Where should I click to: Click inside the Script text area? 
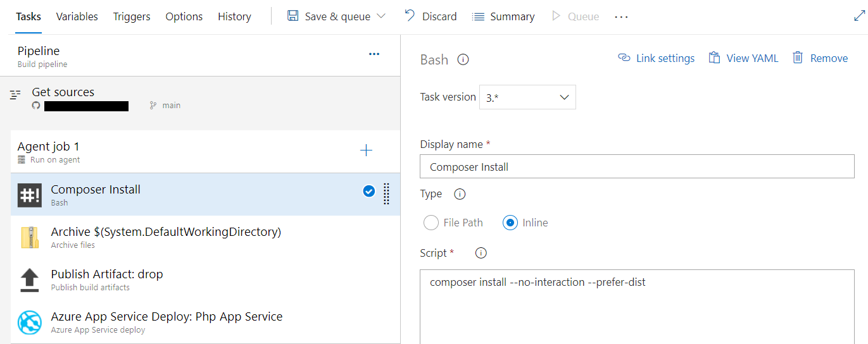pyautogui.click(x=637, y=307)
